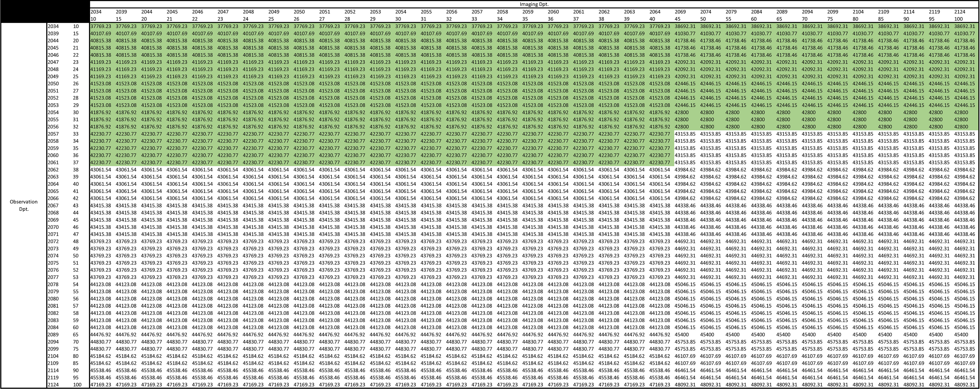The height and width of the screenshot is (389, 980).
Task: Click the "Observation Dpt." side label
Action: 23,205
